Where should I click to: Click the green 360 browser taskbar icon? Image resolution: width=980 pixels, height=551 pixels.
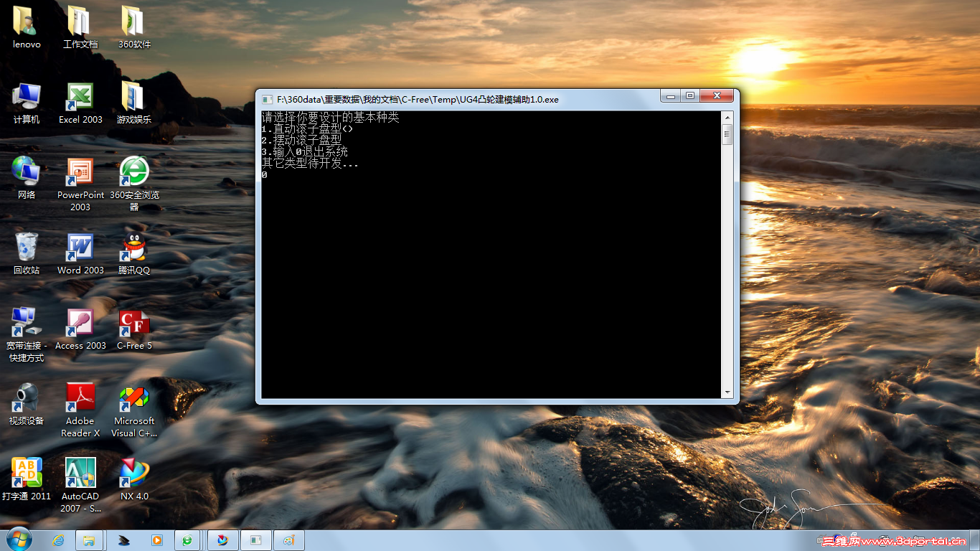pos(187,540)
